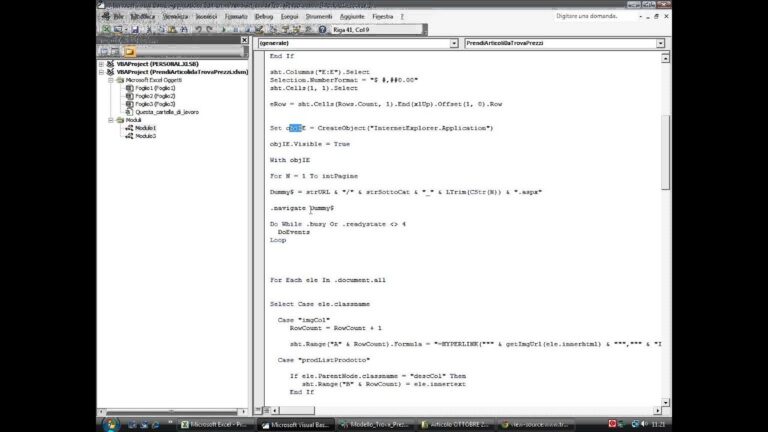
Task: Click the Microsoft Visual Basic taskbar button
Action: 296,425
